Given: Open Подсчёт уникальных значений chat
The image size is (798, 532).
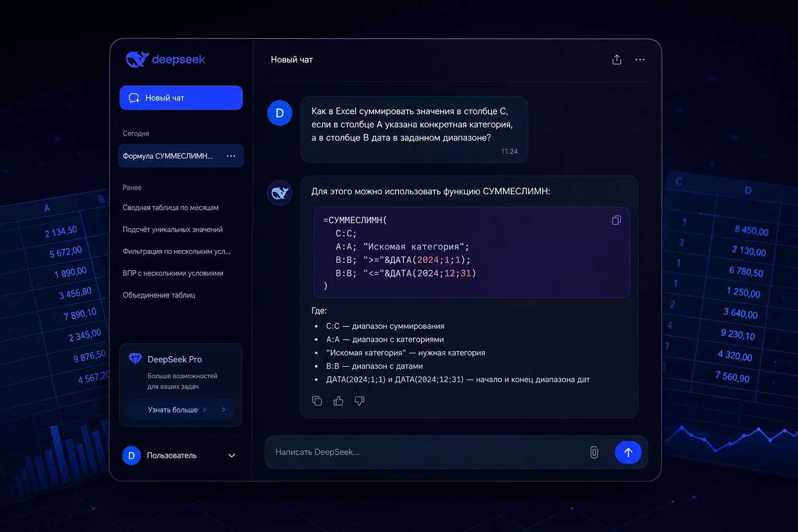Looking at the screenshot, I should (x=172, y=229).
